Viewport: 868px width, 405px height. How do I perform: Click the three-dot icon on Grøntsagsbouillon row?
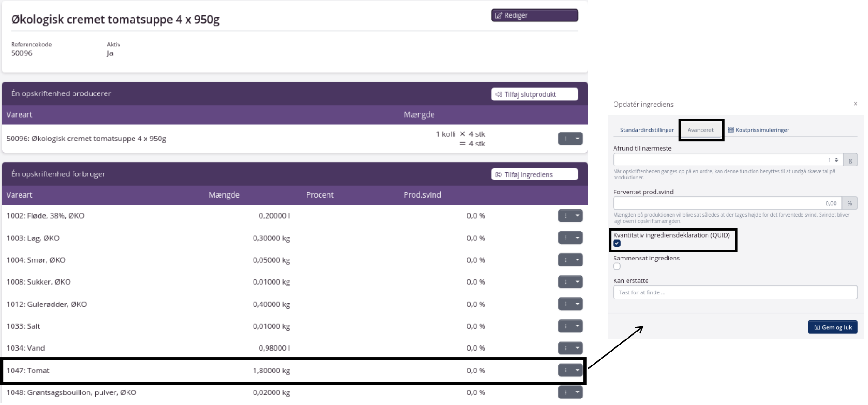click(566, 392)
